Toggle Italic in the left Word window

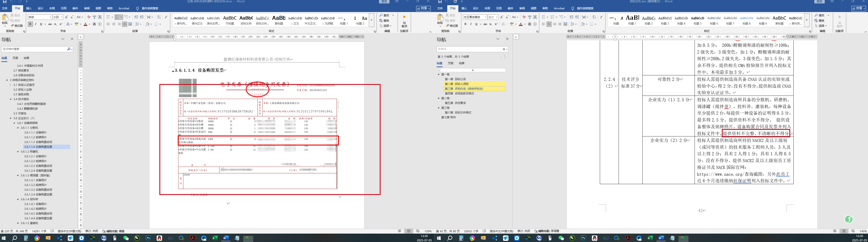pyautogui.click(x=36, y=24)
